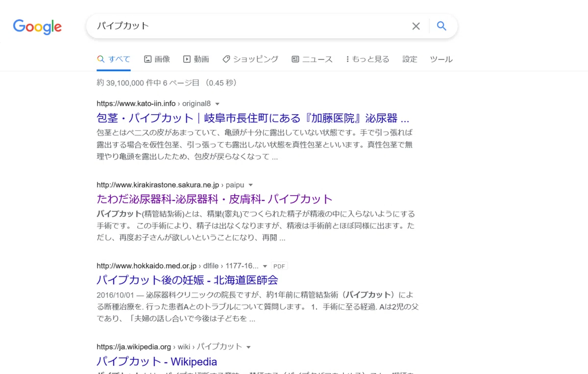Select the すべて tab
Screen dimensions: 588x374
(x=114, y=59)
